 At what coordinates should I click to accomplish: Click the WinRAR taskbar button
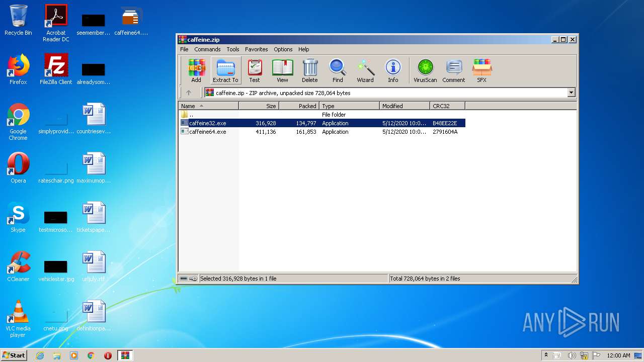pos(125,355)
